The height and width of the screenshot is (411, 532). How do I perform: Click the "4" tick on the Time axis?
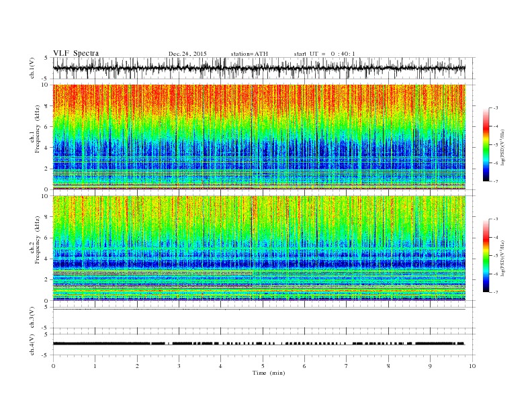tap(220, 366)
